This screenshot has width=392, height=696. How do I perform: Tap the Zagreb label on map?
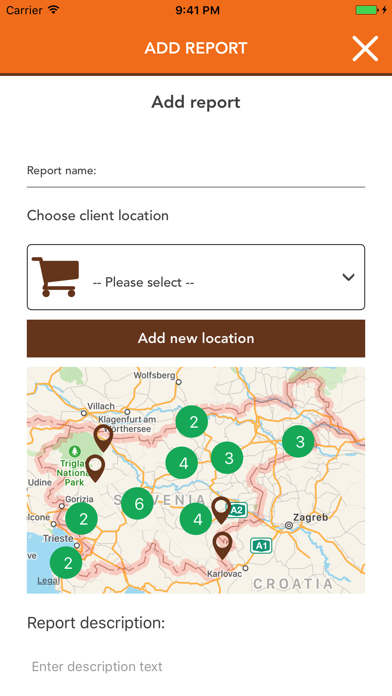coord(311,517)
